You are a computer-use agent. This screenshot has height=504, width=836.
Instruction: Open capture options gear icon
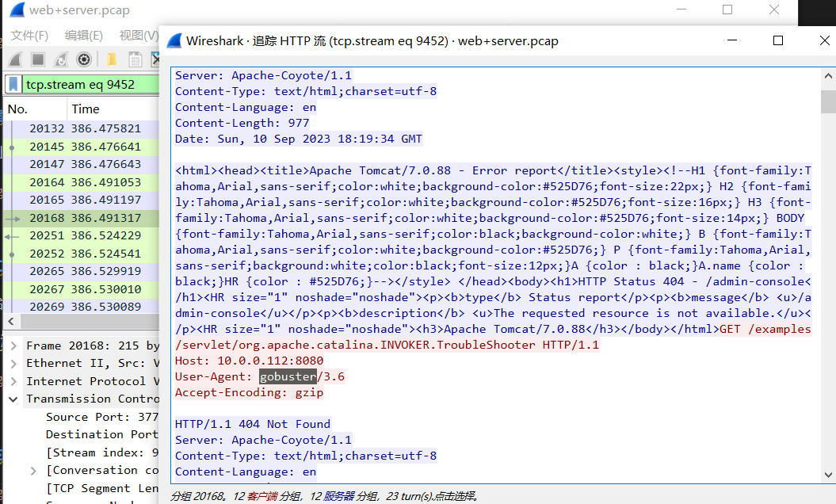(83, 59)
